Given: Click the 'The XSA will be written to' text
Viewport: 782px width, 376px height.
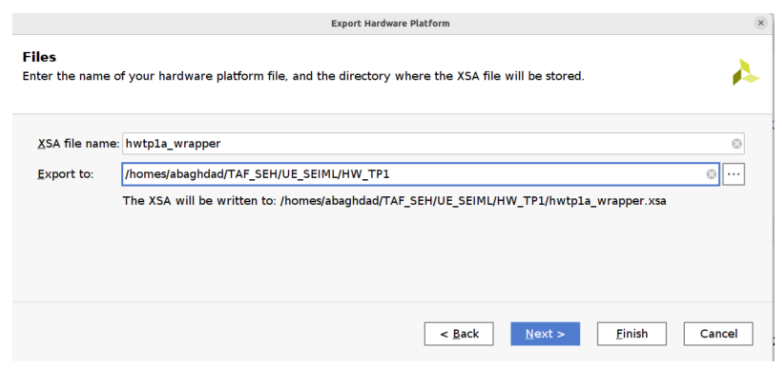Looking at the screenshot, I should pos(394,201).
